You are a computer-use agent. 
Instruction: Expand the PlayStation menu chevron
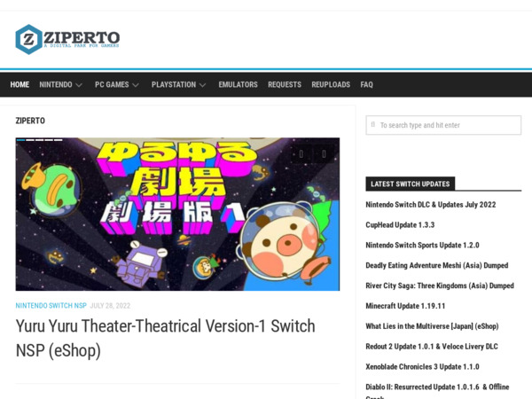coord(202,85)
